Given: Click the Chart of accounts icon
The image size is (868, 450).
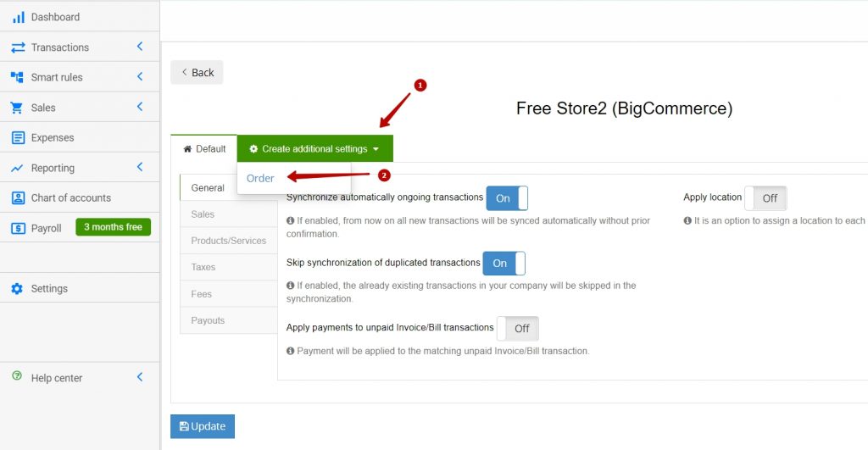Looking at the screenshot, I should coord(19,197).
